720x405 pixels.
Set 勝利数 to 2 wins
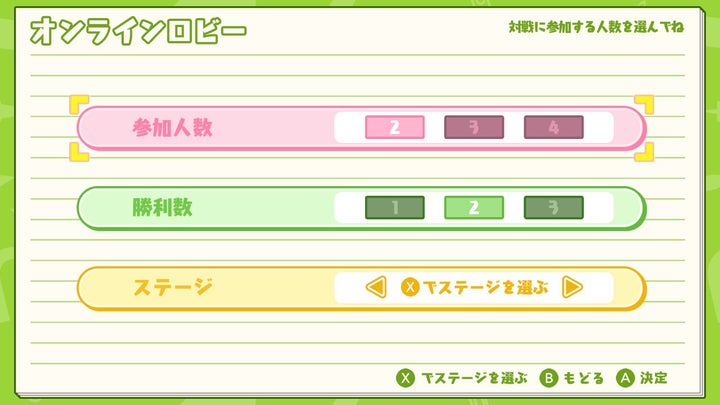[x=474, y=208]
